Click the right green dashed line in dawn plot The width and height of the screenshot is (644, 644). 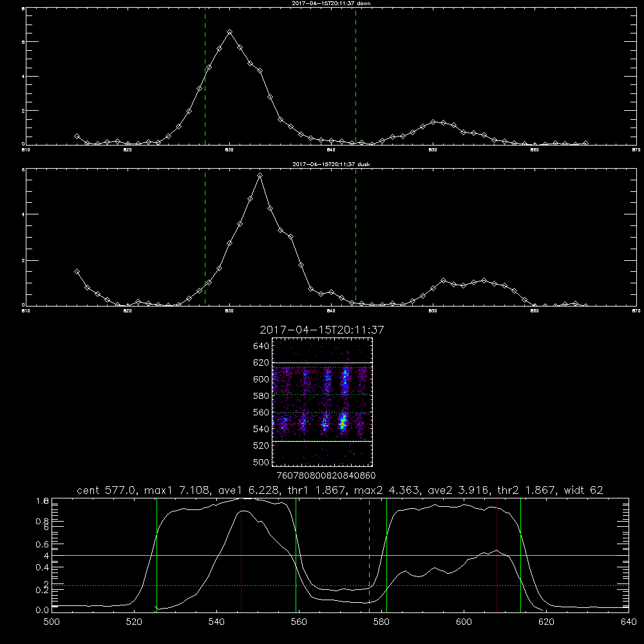(355, 77)
